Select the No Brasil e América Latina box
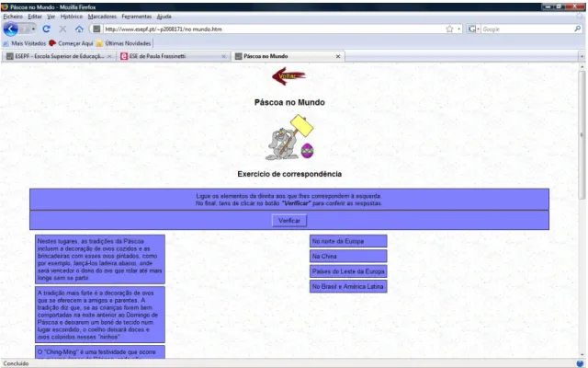588x368 pixels. point(348,286)
